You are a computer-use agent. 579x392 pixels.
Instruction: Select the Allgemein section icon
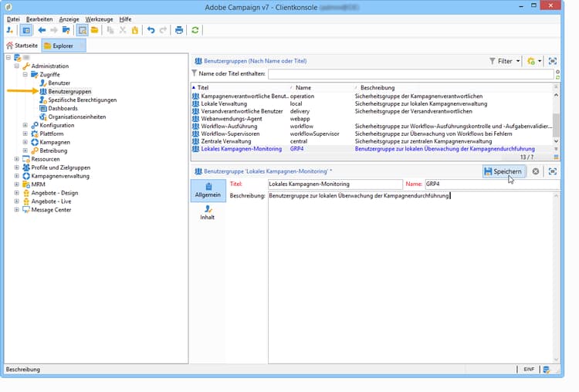[x=208, y=190]
